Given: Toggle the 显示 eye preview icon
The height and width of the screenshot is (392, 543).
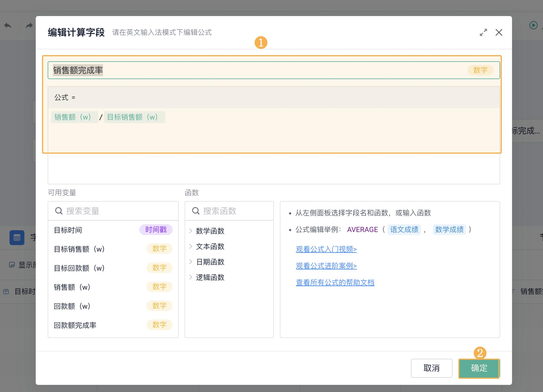Looking at the screenshot, I should point(11,265).
